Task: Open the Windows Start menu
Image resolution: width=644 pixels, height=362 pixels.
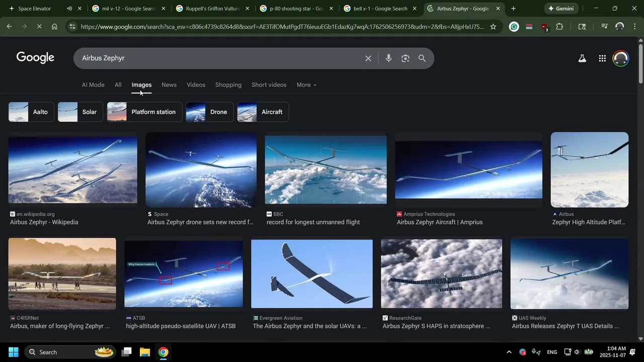Action: pos(14,352)
